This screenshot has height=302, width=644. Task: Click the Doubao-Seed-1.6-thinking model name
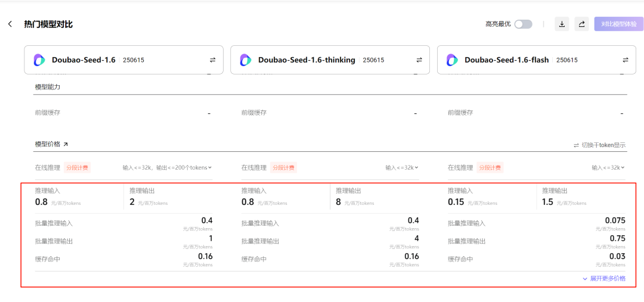click(307, 60)
